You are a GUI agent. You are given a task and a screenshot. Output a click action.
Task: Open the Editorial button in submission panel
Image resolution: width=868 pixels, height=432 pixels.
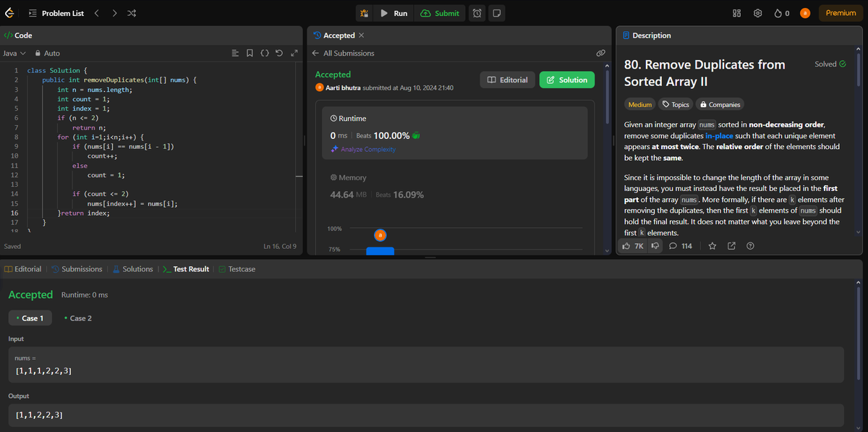[508, 80]
